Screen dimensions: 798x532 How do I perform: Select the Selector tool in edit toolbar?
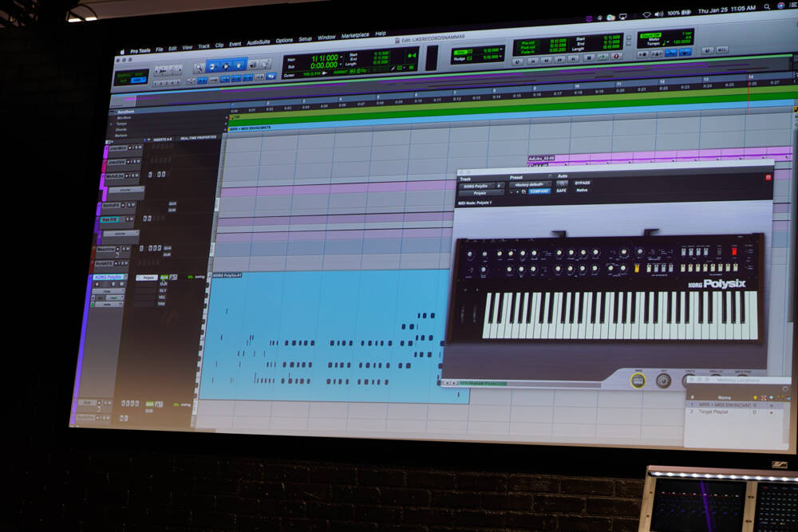click(x=226, y=66)
